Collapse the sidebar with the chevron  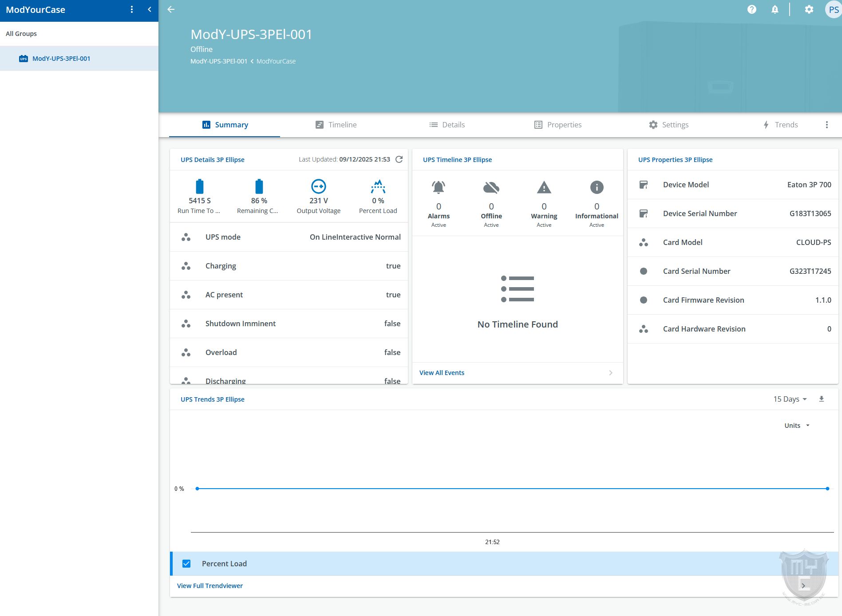pos(150,9)
